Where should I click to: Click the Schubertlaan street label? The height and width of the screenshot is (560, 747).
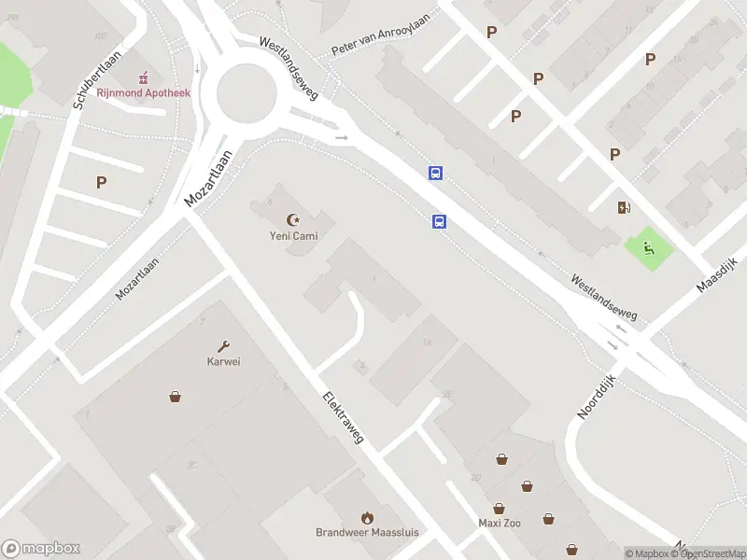(98, 79)
